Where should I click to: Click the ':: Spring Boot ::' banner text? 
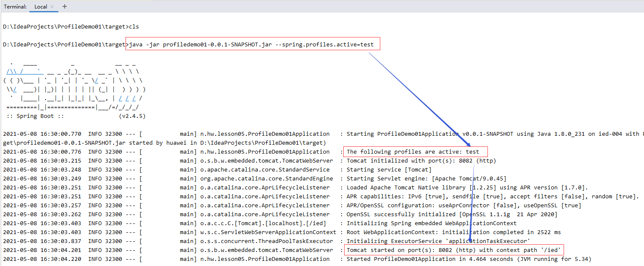pyautogui.click(x=35, y=116)
